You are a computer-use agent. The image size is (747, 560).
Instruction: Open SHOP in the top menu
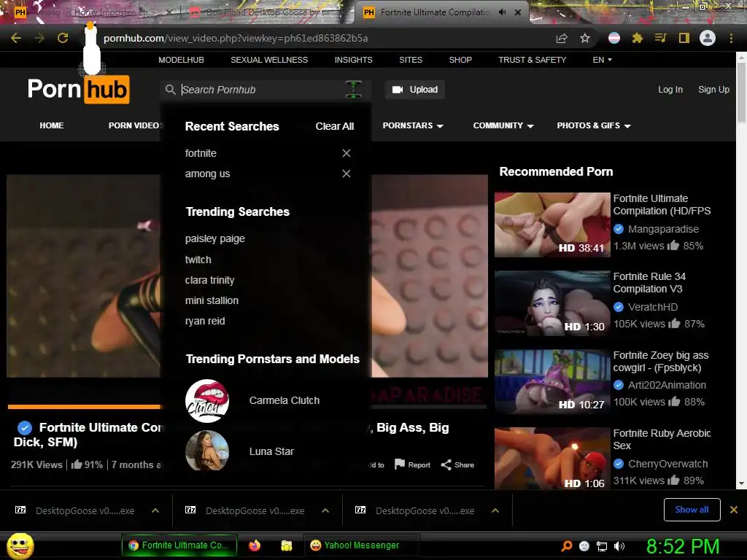[x=460, y=60]
